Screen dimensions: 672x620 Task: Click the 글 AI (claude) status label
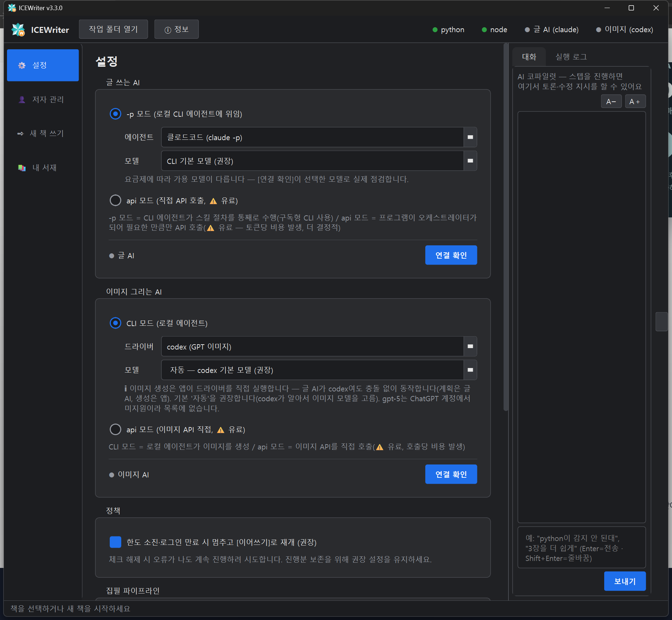point(556,30)
